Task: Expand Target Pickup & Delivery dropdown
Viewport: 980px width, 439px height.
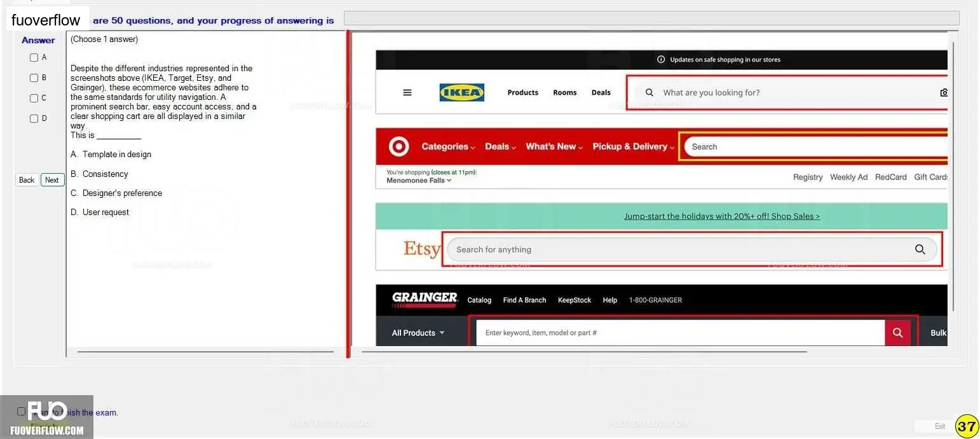Action: click(x=634, y=146)
